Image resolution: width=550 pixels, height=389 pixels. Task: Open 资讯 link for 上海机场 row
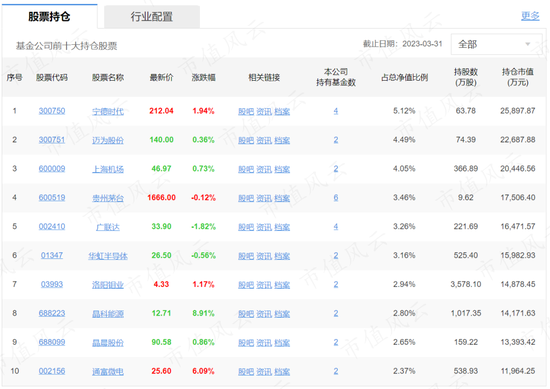264,169
